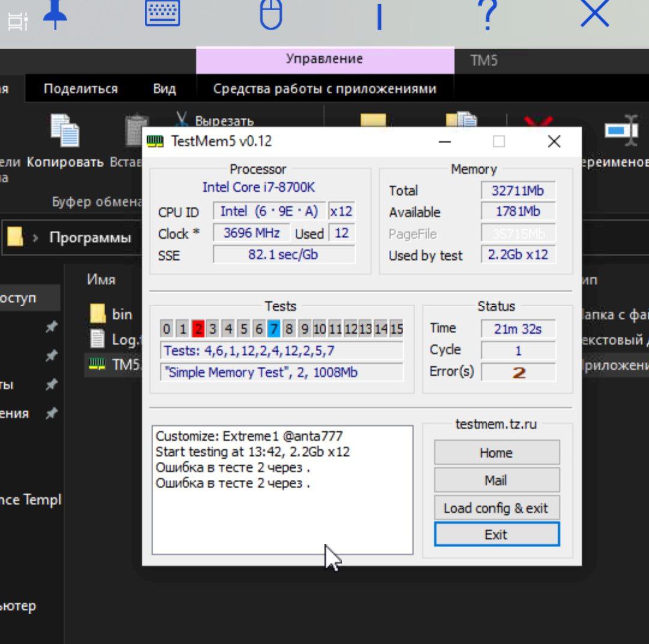Image resolution: width=649 pixels, height=644 pixels.
Task: Click the Exit button in TestMem5
Action: coord(497,534)
